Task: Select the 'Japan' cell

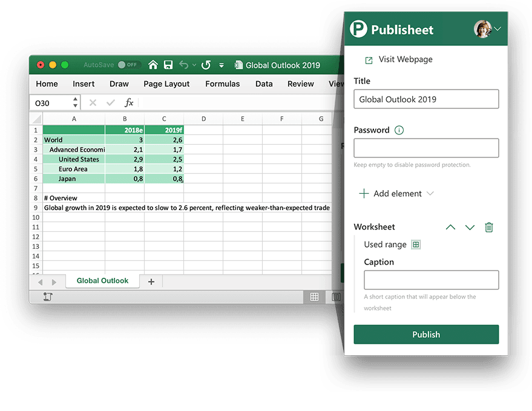Action: [x=74, y=179]
